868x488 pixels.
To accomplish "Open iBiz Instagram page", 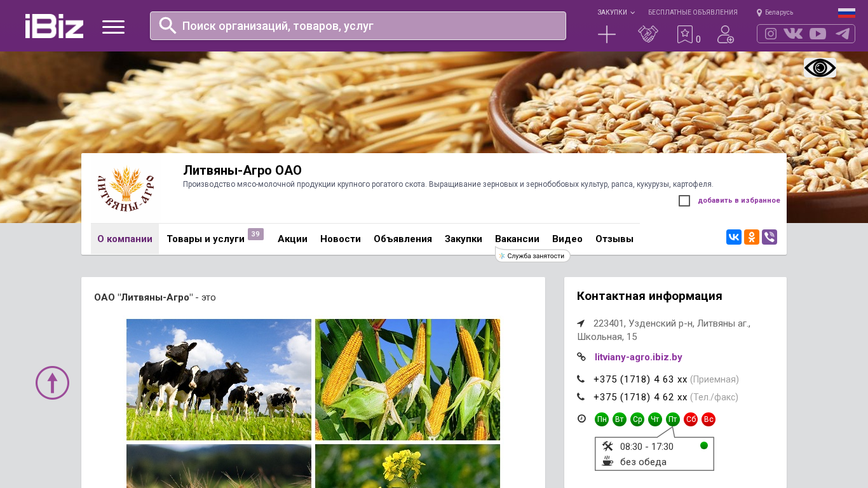I will (771, 34).
